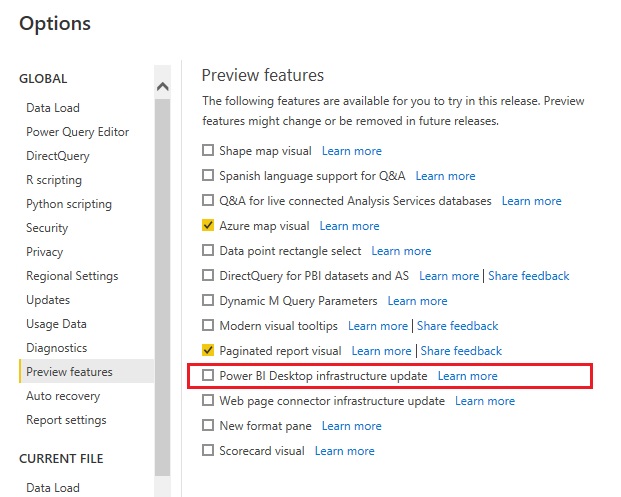Go to Report settings
Viewport: 621px width, 497px height.
pos(66,420)
